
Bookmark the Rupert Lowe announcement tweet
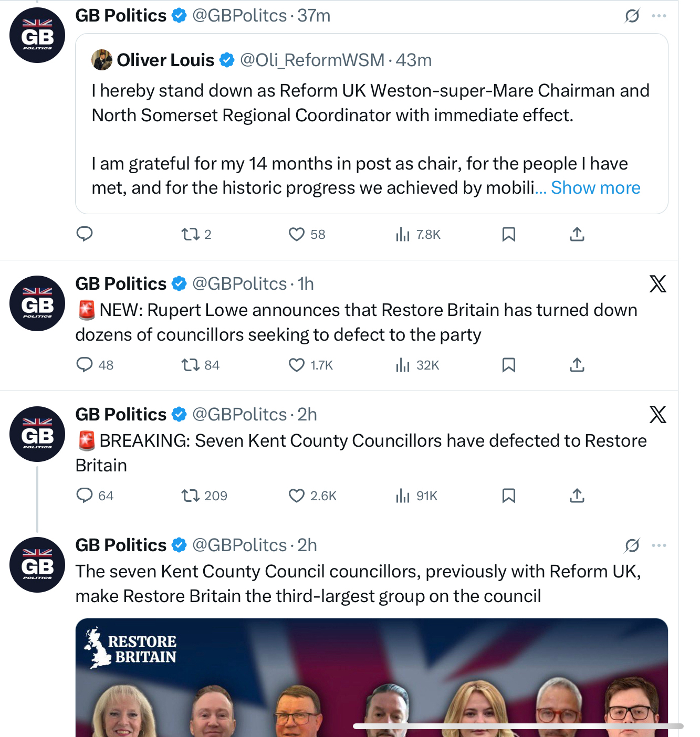pos(508,365)
